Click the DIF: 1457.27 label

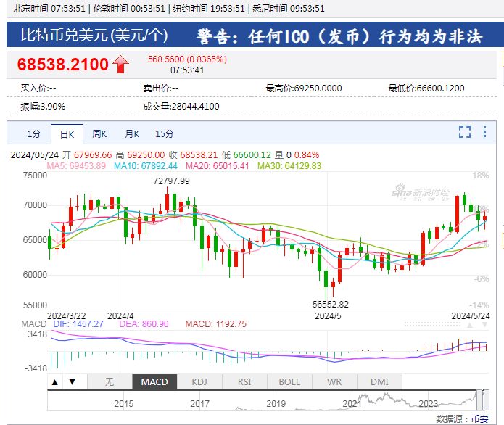(x=78, y=324)
